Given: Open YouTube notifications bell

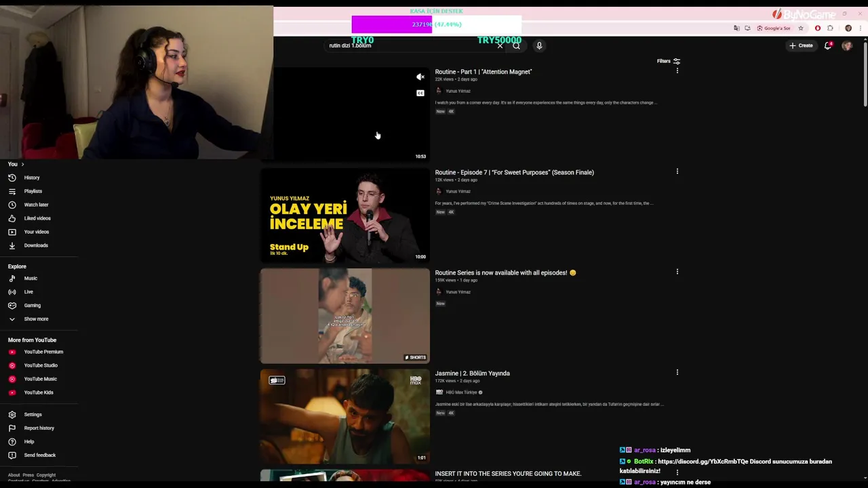Looking at the screenshot, I should pyautogui.click(x=827, y=45).
